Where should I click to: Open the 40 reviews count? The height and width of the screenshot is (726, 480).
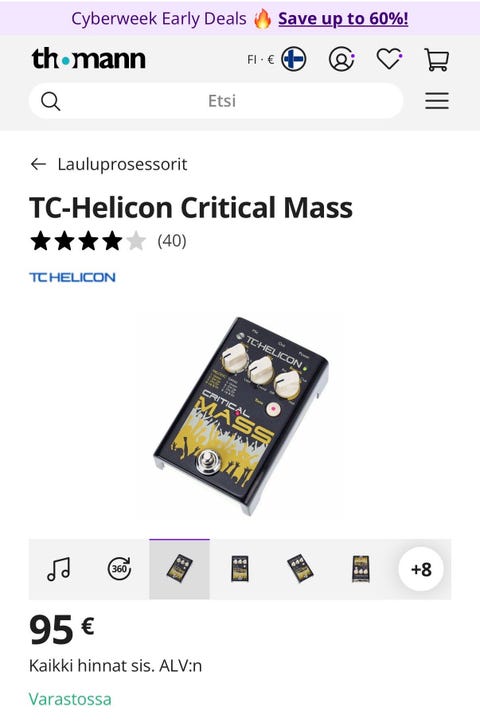(x=172, y=241)
